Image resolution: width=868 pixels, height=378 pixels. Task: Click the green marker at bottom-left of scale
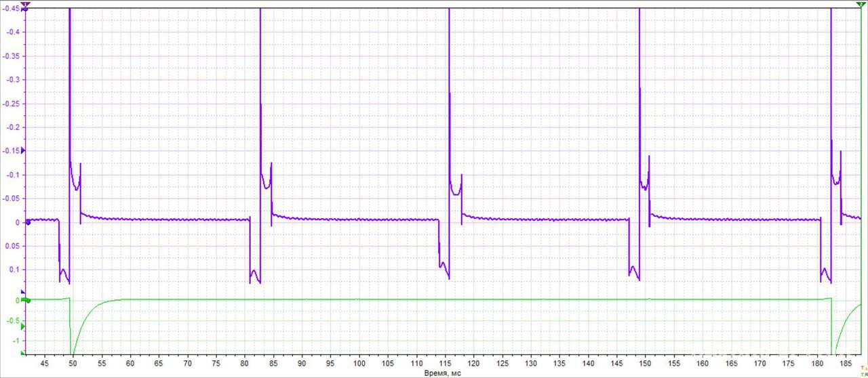[24, 353]
